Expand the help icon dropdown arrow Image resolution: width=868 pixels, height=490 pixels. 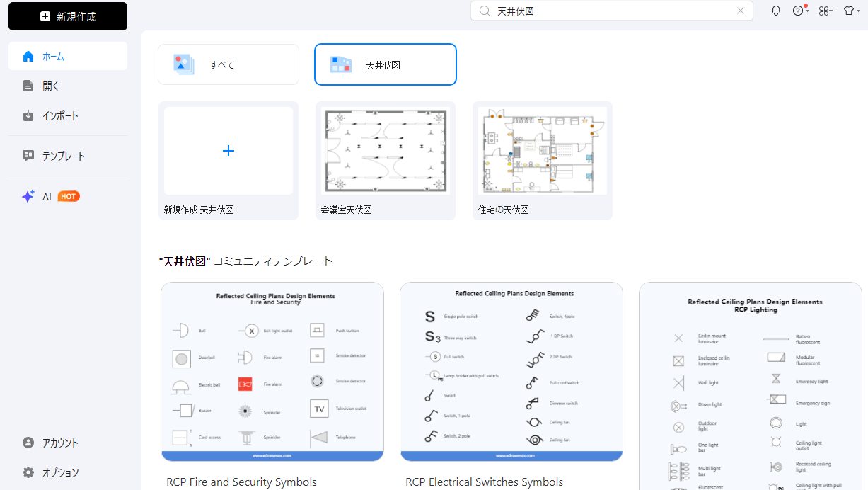[807, 12]
